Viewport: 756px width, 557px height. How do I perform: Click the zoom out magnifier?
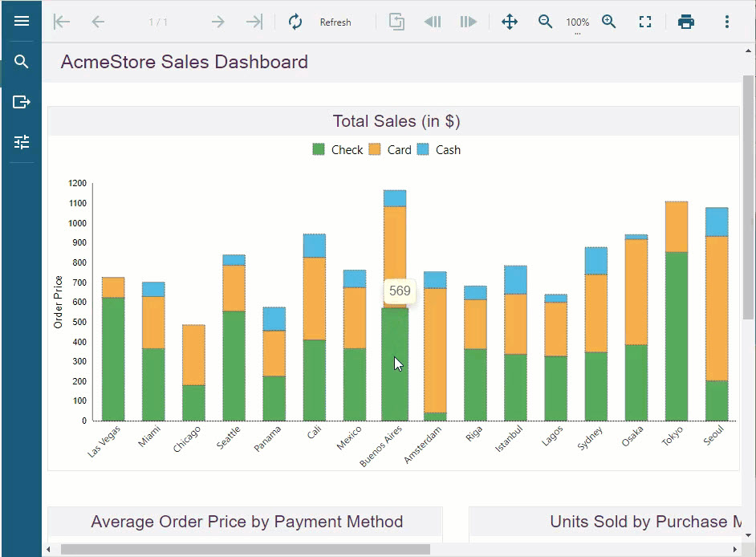[545, 22]
